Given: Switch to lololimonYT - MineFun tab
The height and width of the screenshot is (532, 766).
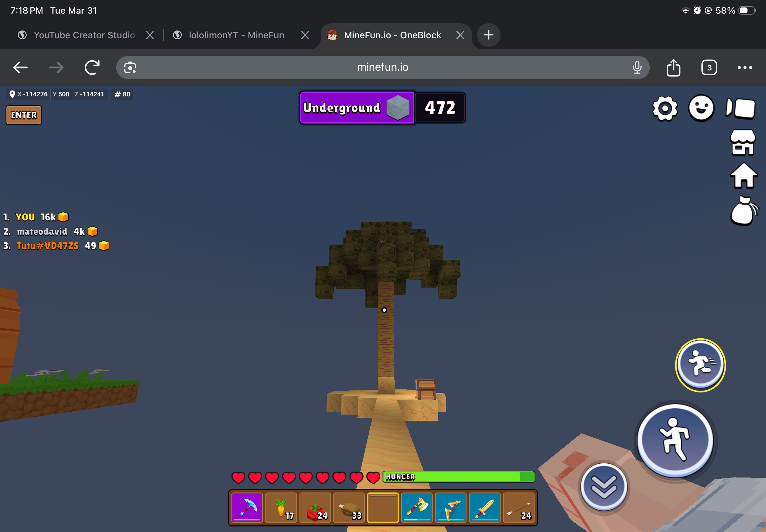Looking at the screenshot, I should point(236,35).
